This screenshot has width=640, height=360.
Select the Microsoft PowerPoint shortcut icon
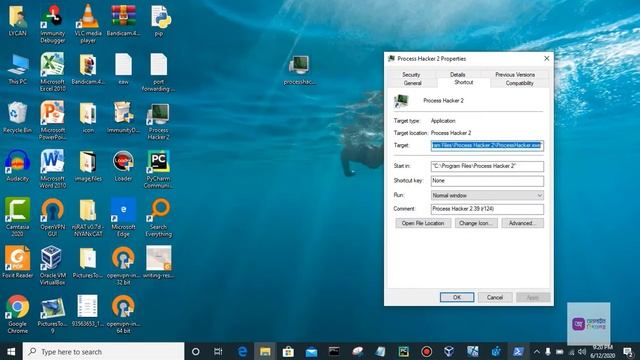[53, 120]
